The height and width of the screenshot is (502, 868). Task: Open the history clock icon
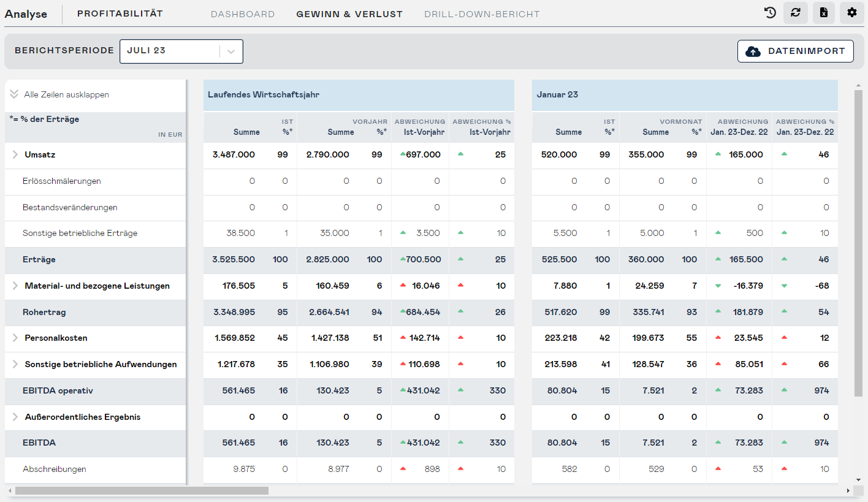click(771, 12)
